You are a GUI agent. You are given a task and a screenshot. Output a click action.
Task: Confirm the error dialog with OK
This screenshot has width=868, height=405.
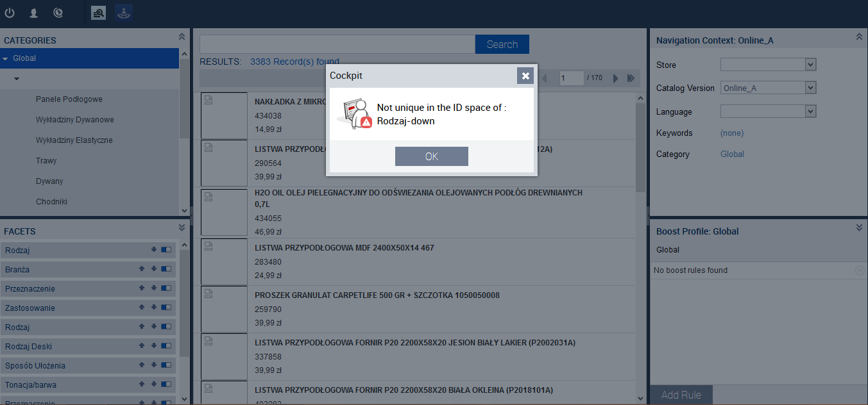point(432,156)
